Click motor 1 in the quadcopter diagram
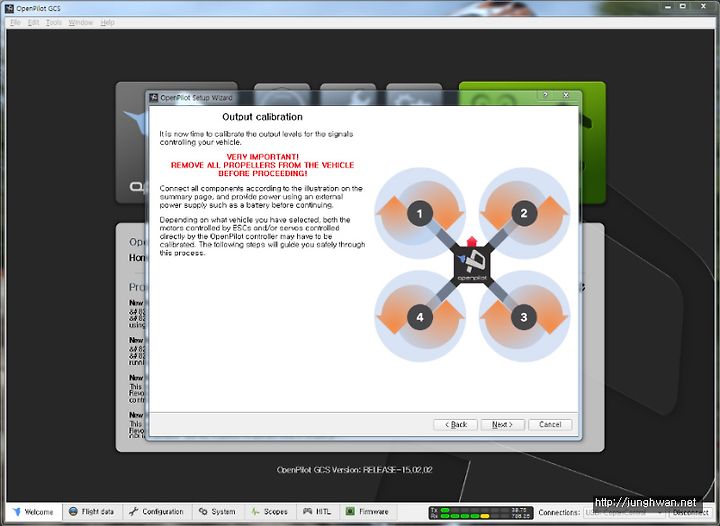 419,213
